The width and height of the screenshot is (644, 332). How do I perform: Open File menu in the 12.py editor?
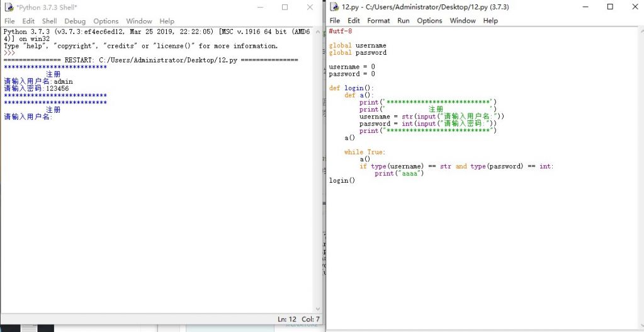(334, 21)
